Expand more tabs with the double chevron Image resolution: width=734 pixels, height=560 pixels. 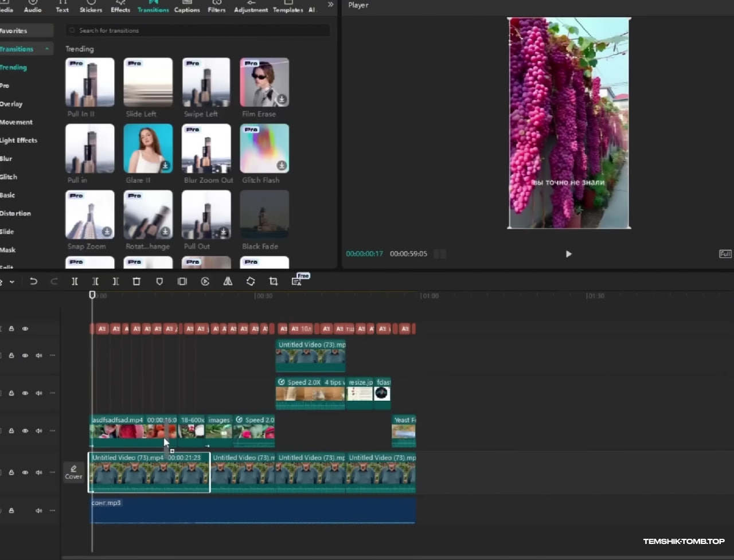coord(330,5)
